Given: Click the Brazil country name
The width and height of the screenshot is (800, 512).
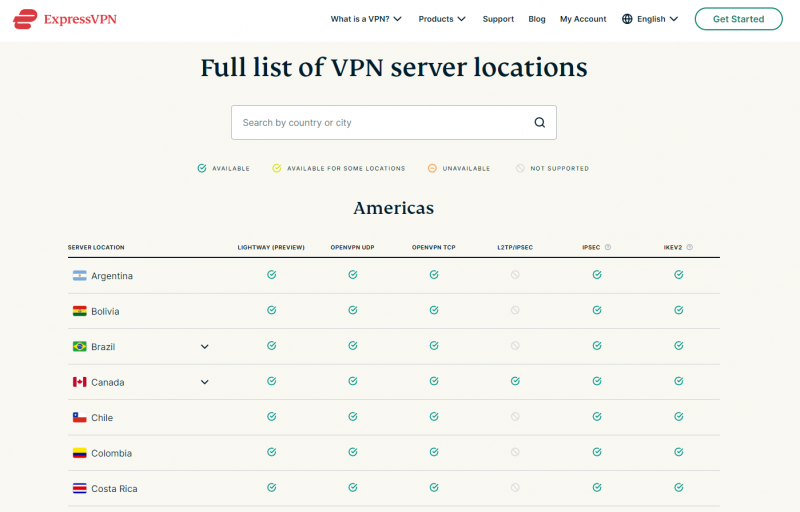Looking at the screenshot, I should 103,347.
